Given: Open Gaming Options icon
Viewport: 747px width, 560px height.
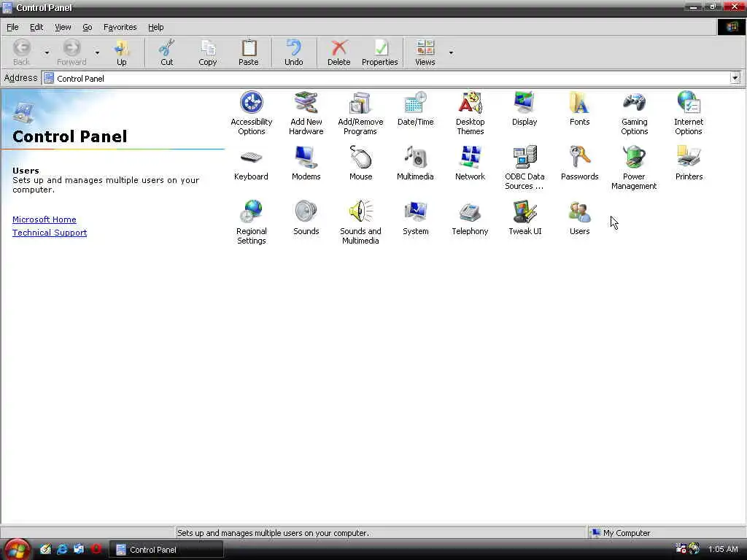Looking at the screenshot, I should tap(634, 113).
